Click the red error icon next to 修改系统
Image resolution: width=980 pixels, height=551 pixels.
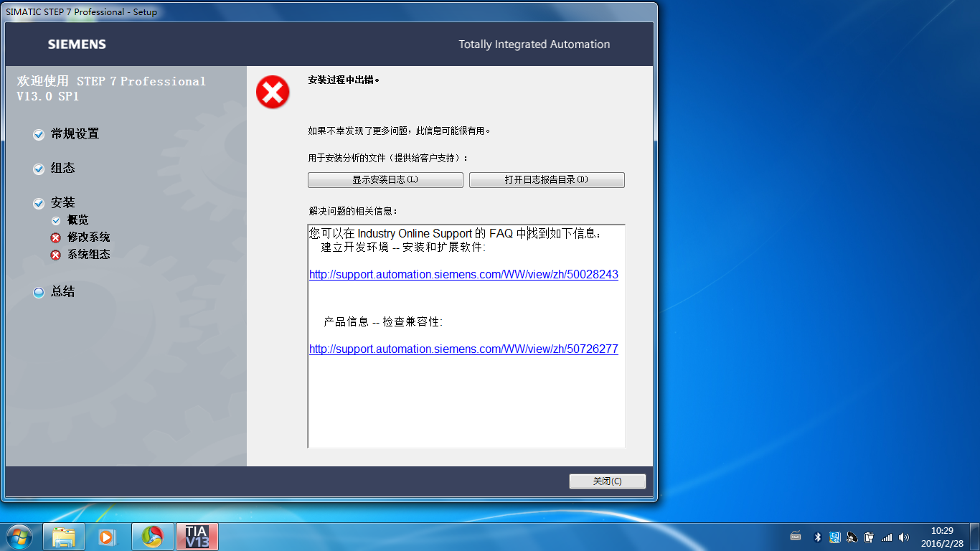tap(56, 237)
